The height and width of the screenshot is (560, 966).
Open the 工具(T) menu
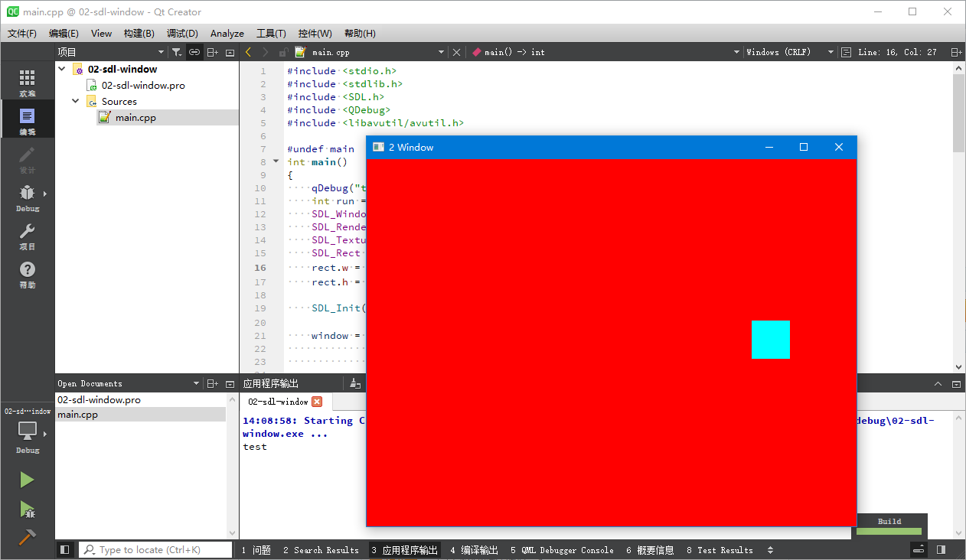point(271,34)
